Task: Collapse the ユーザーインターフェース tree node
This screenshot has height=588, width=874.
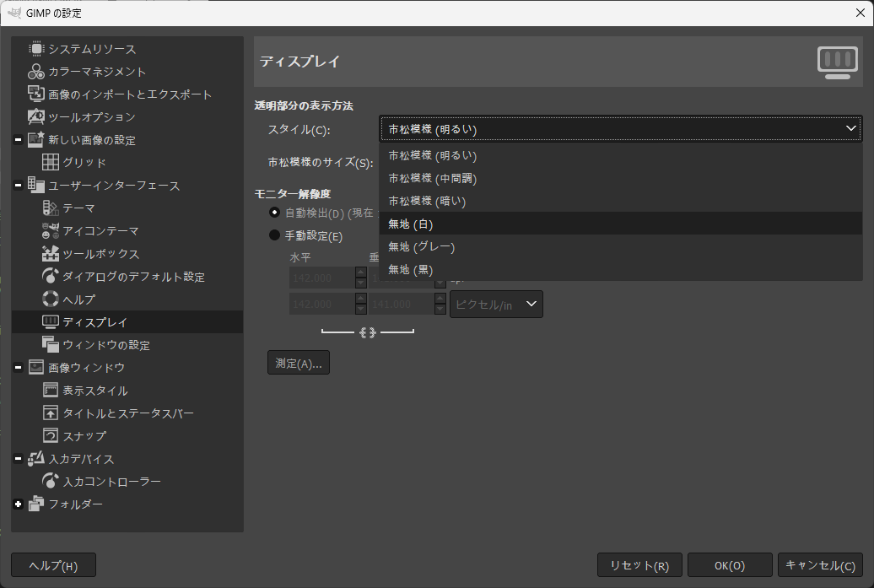Action: coord(18,185)
